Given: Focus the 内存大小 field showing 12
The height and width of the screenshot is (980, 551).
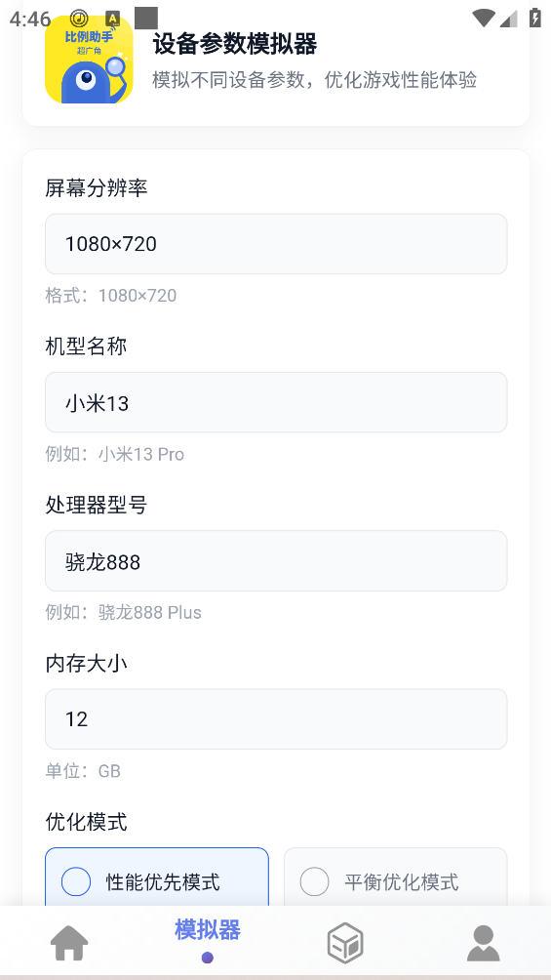Looking at the screenshot, I should tap(276, 718).
